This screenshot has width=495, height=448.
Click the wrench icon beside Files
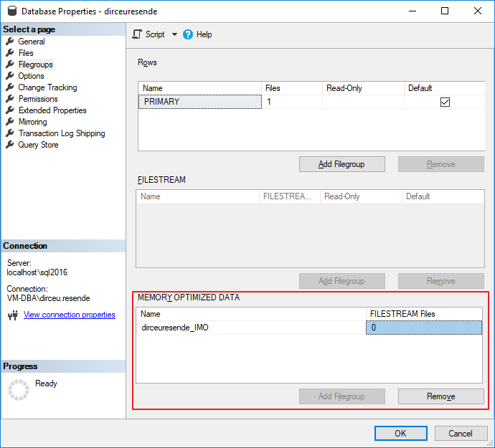point(10,53)
